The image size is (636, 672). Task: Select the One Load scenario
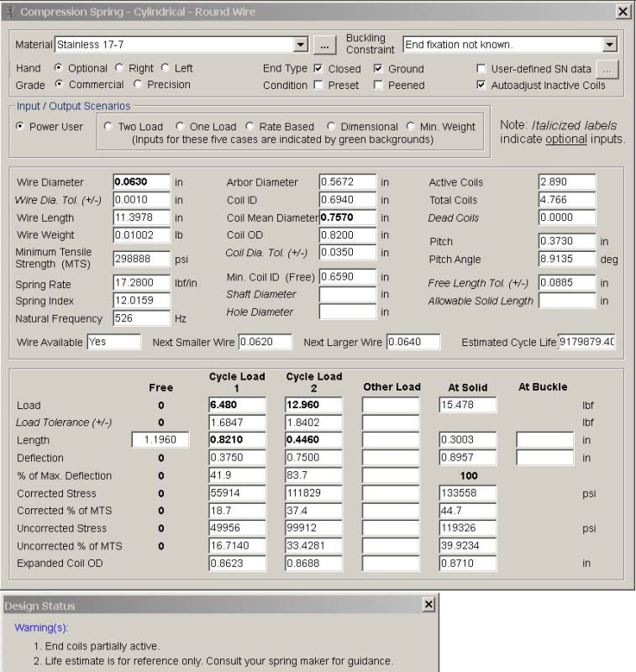coord(180,126)
